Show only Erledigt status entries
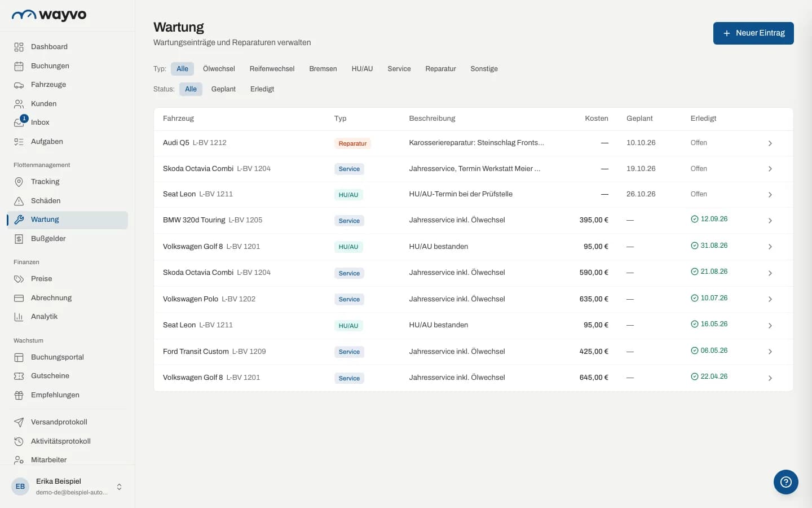The height and width of the screenshot is (508, 812). 262,89
